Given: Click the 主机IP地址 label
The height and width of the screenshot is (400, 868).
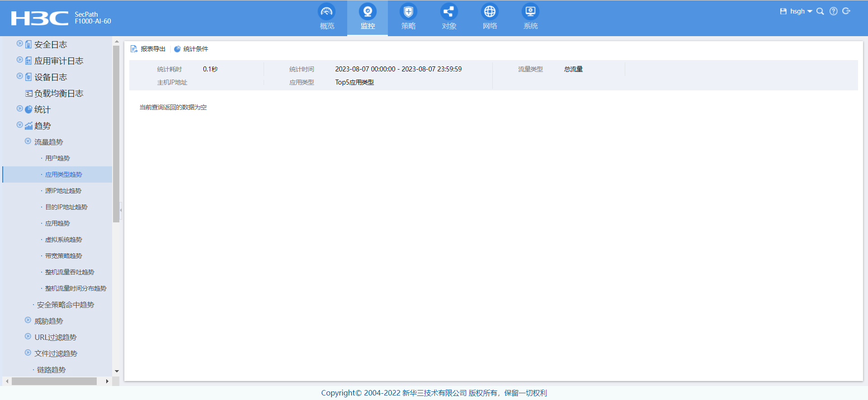Looking at the screenshot, I should (x=172, y=82).
